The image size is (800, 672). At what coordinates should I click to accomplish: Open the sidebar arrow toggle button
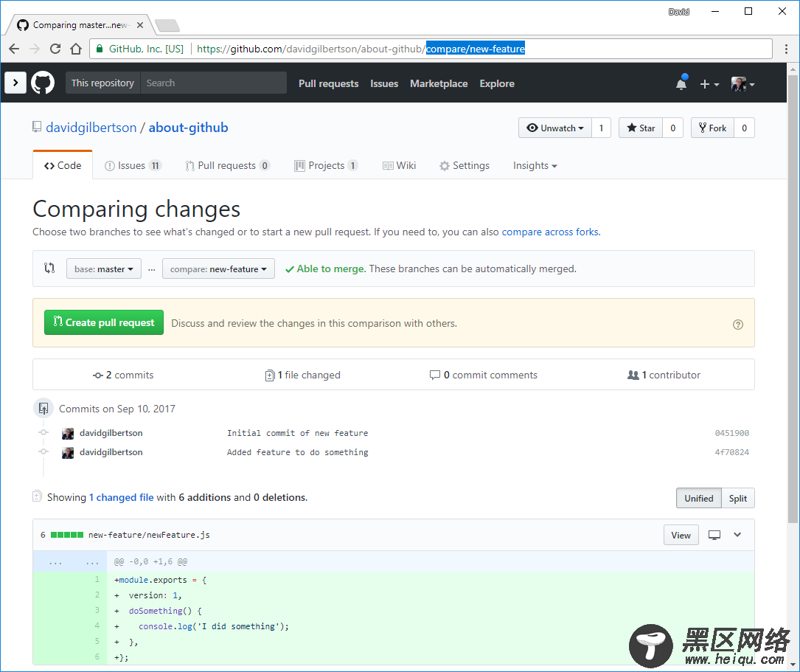(15, 83)
